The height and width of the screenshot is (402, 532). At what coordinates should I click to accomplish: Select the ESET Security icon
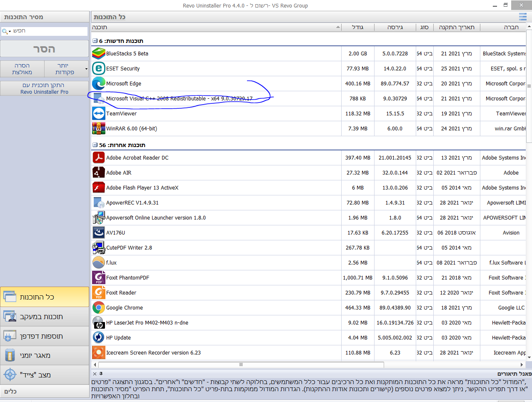point(99,68)
